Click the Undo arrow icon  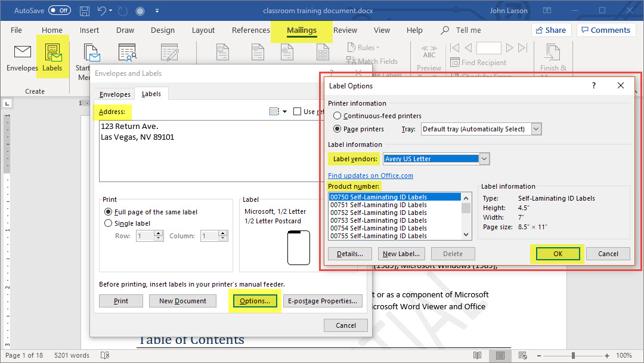click(102, 11)
